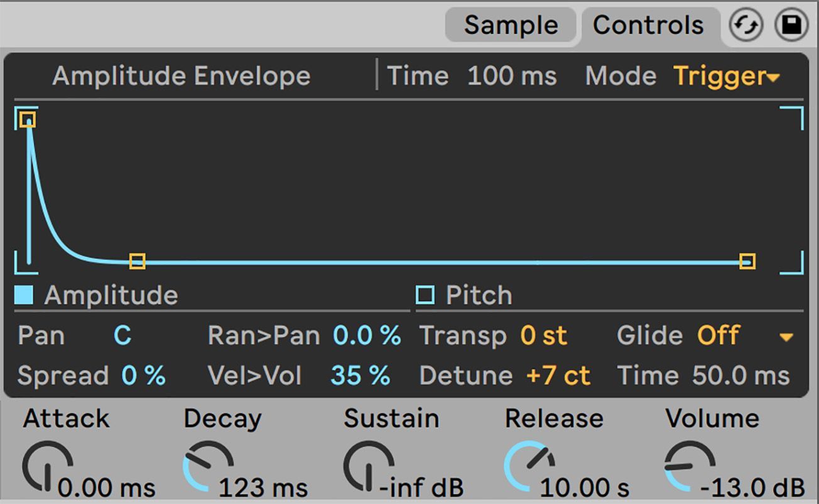This screenshot has width=819, height=504.
Task: Click the Volume value -13.0 dB
Action: (x=752, y=487)
